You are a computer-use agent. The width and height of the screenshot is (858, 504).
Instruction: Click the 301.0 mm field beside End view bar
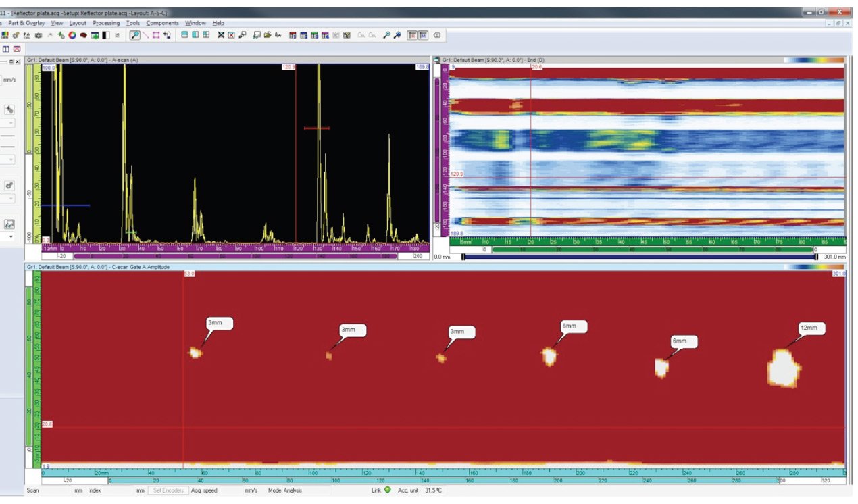(x=834, y=256)
